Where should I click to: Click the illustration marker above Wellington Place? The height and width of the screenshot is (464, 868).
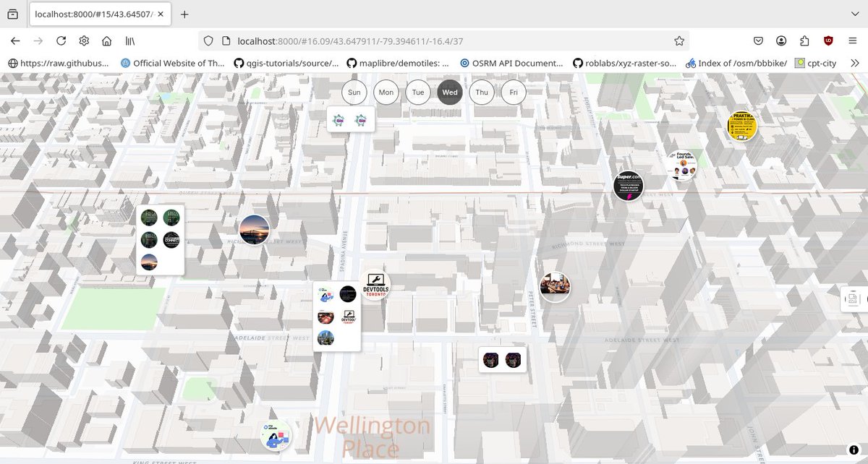click(x=276, y=437)
